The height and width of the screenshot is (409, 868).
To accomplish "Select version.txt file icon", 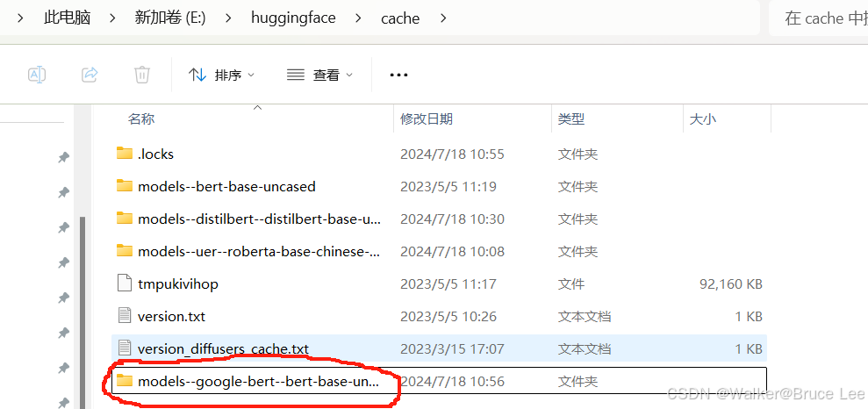I will (125, 316).
